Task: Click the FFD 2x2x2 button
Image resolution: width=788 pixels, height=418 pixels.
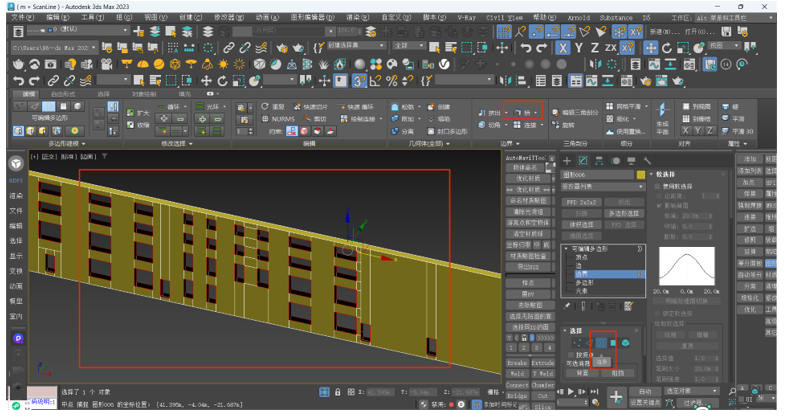Action: coord(580,201)
